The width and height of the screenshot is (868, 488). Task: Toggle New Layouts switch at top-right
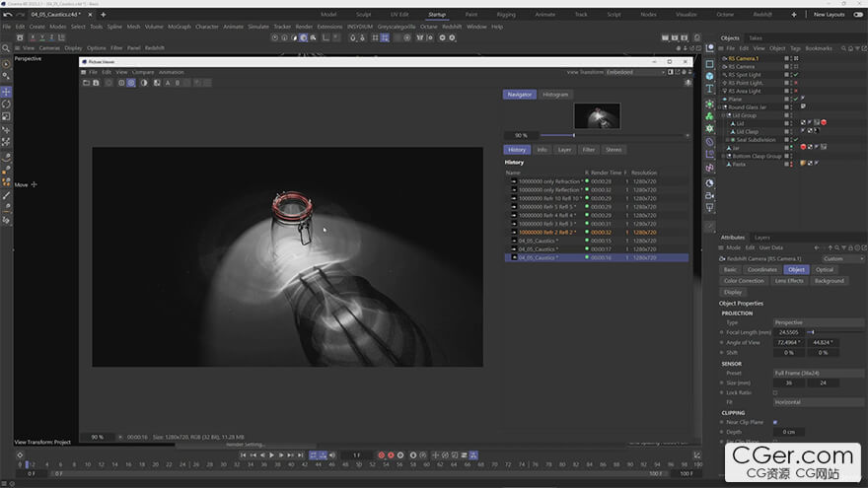pyautogui.click(x=858, y=15)
